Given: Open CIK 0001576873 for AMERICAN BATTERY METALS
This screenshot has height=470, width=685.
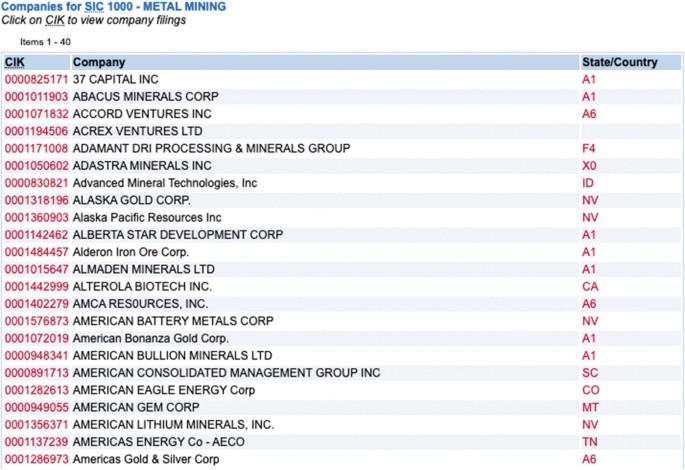Looking at the screenshot, I should point(36,321).
